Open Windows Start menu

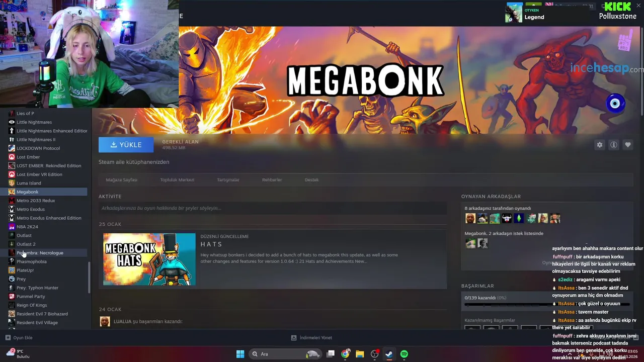(x=240, y=354)
